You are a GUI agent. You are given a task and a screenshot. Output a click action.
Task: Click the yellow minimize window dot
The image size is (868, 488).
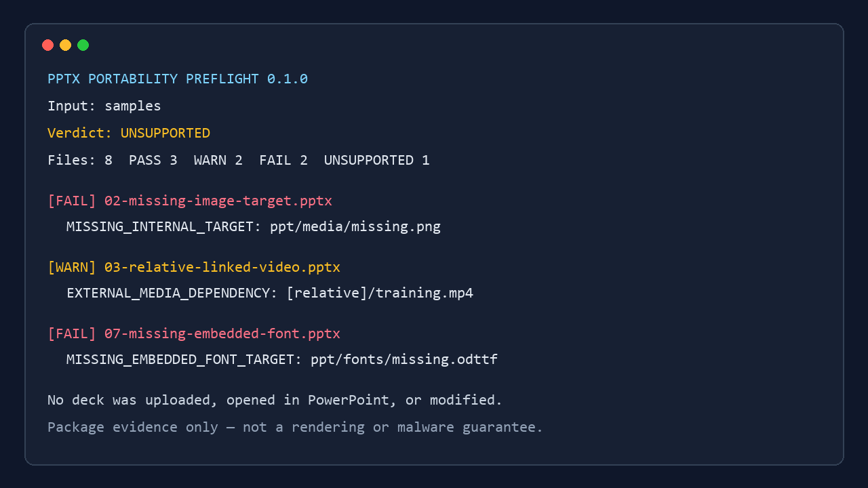pos(65,45)
